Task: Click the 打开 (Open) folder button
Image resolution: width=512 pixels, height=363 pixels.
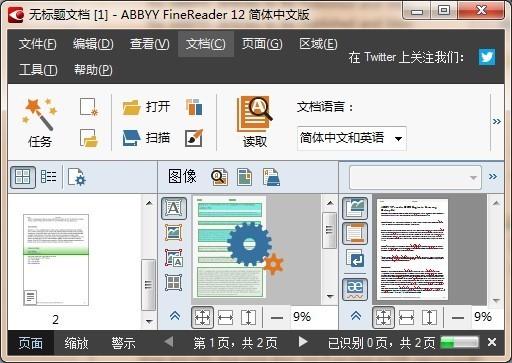Action: pos(146,107)
